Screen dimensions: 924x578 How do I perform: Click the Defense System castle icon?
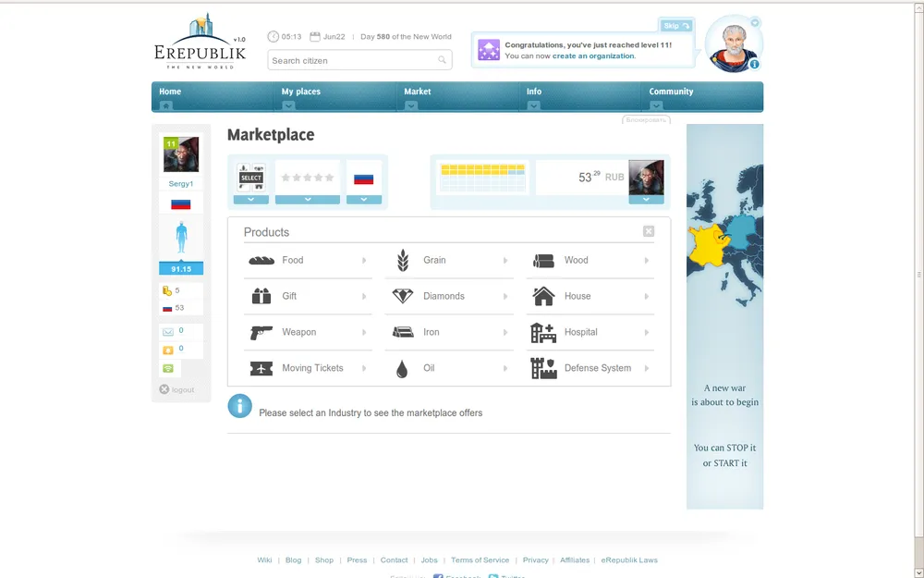point(543,368)
